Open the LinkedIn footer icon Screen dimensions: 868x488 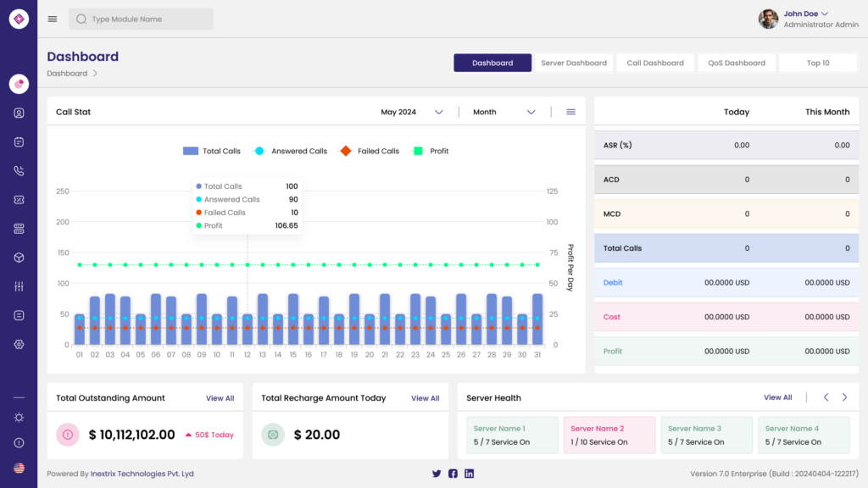click(x=469, y=474)
